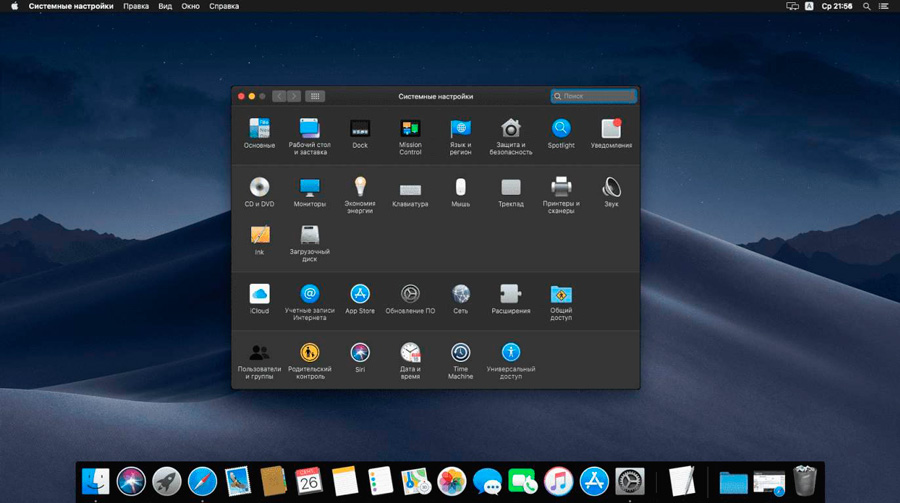Open the Справка menu

point(224,6)
